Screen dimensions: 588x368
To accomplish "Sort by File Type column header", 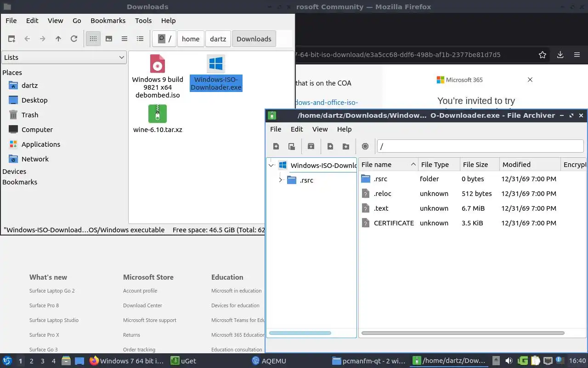I will [x=440, y=165].
